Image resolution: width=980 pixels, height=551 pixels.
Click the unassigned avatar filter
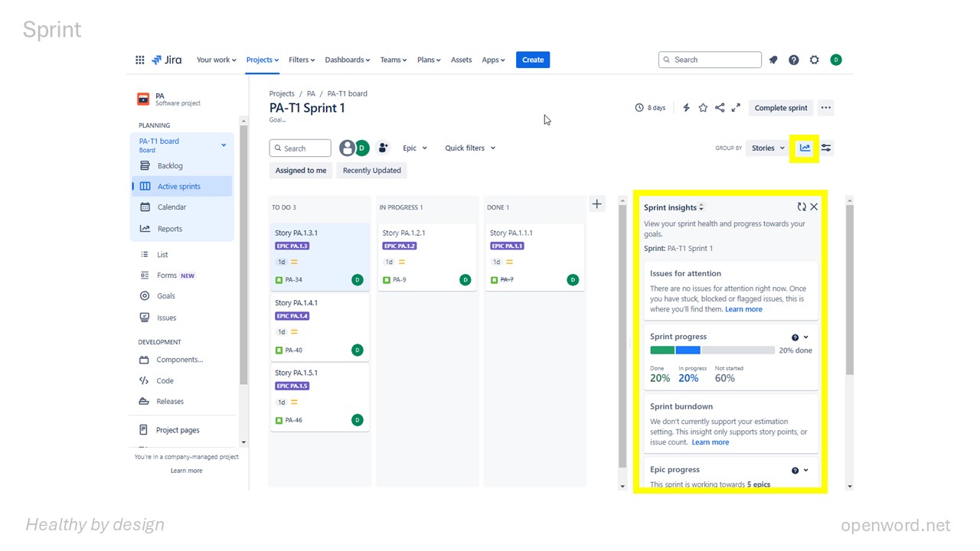(347, 148)
